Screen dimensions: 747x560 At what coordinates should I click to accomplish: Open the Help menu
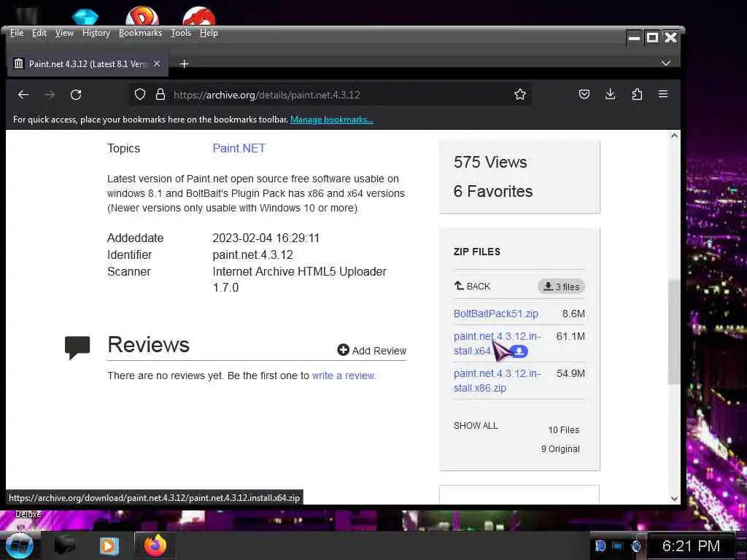209,33
